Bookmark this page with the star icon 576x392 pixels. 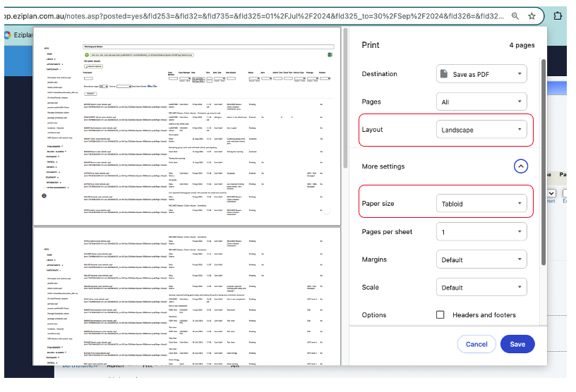coord(532,16)
